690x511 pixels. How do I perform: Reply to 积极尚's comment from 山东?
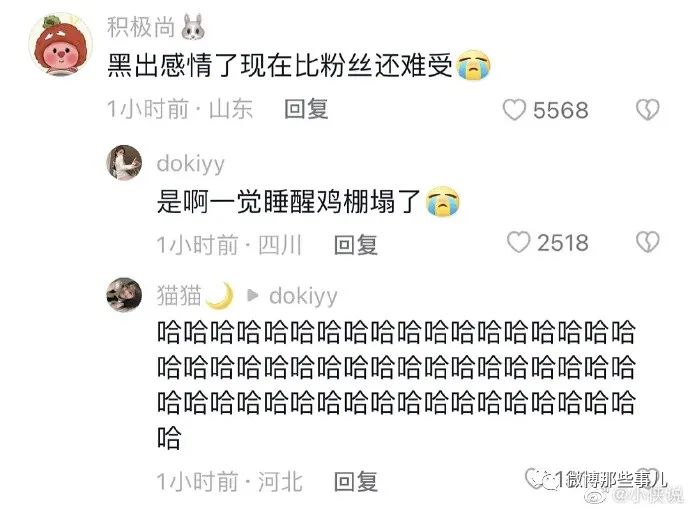[x=306, y=109]
